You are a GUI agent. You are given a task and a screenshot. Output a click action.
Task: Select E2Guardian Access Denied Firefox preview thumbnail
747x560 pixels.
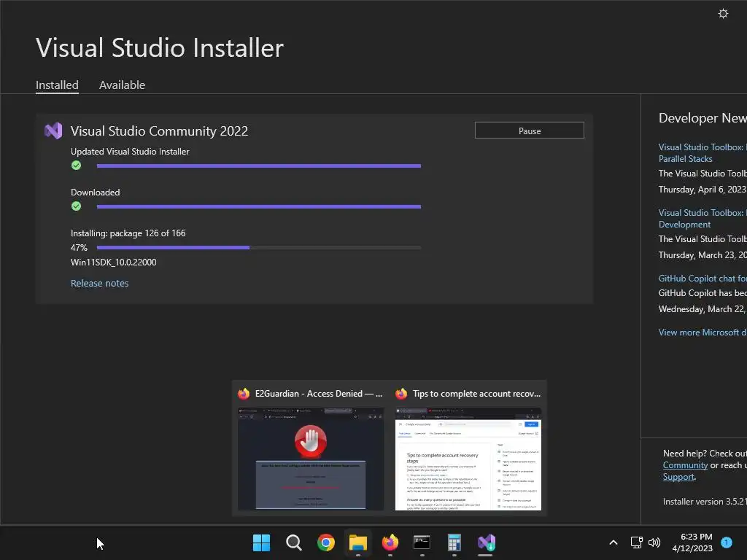click(x=311, y=459)
